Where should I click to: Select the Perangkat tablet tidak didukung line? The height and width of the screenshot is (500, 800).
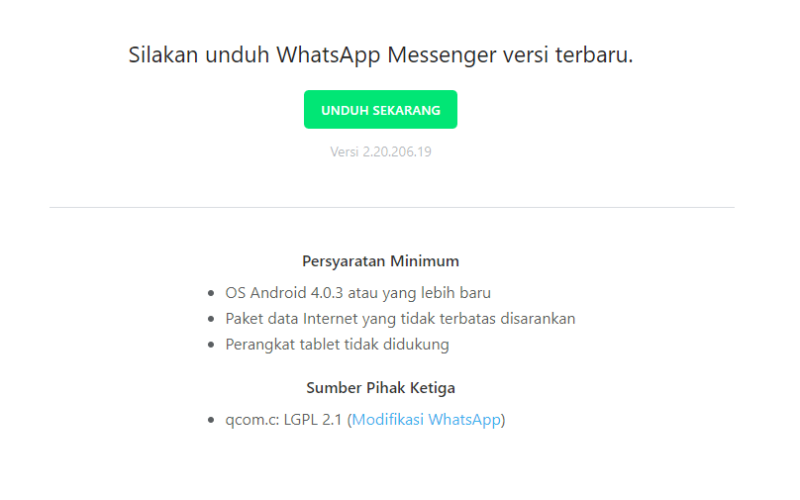click(x=337, y=344)
